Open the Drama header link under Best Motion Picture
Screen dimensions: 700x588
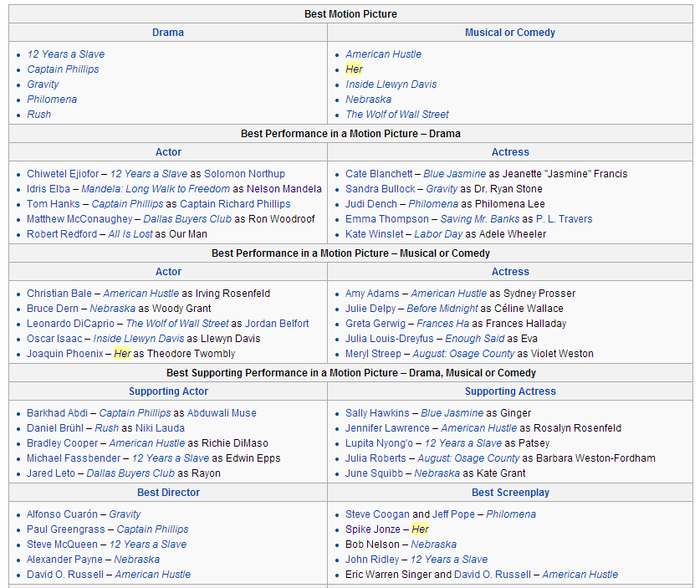[168, 33]
